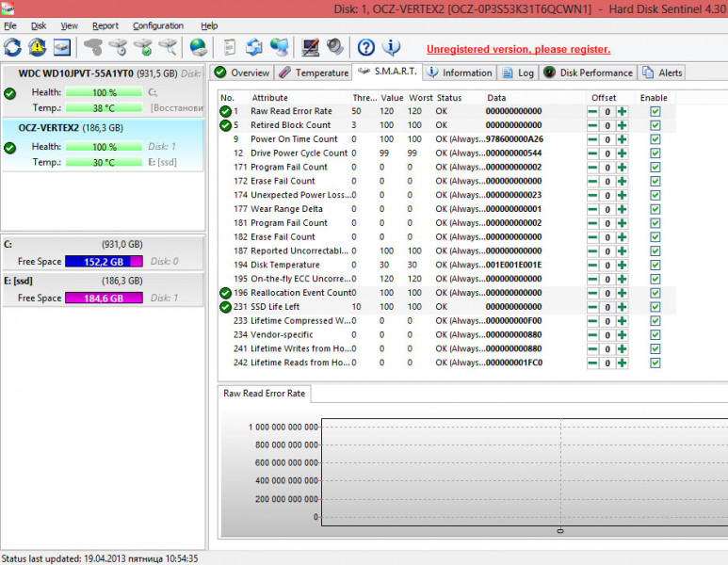Image resolution: width=728 pixels, height=565 pixels.
Task: Toggle Enable checkbox for Vendor-specific attribute 234
Action: [x=655, y=335]
